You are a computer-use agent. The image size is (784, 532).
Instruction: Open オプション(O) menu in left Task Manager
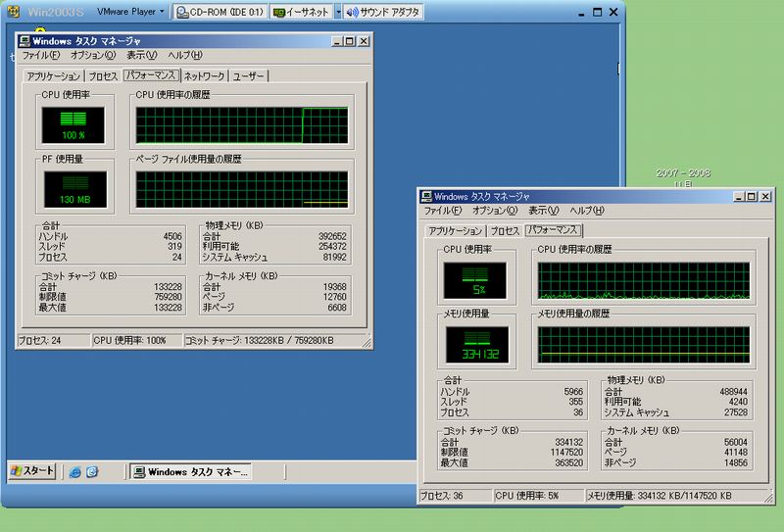93,55
